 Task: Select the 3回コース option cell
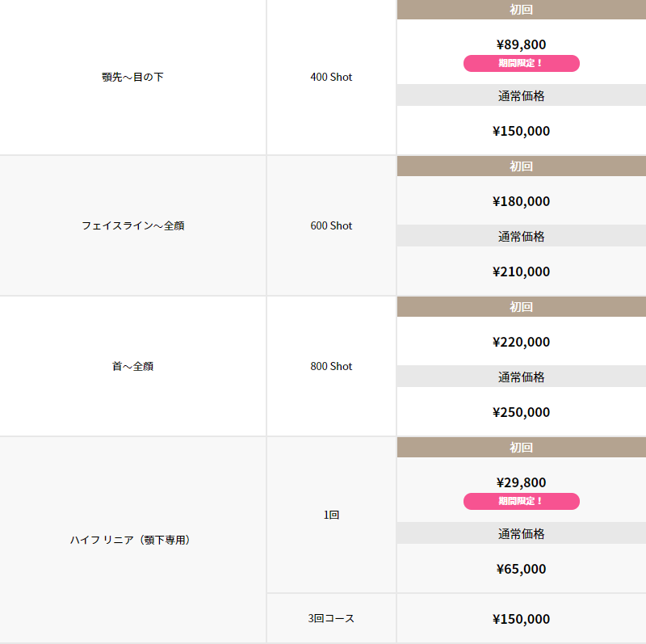331,618
